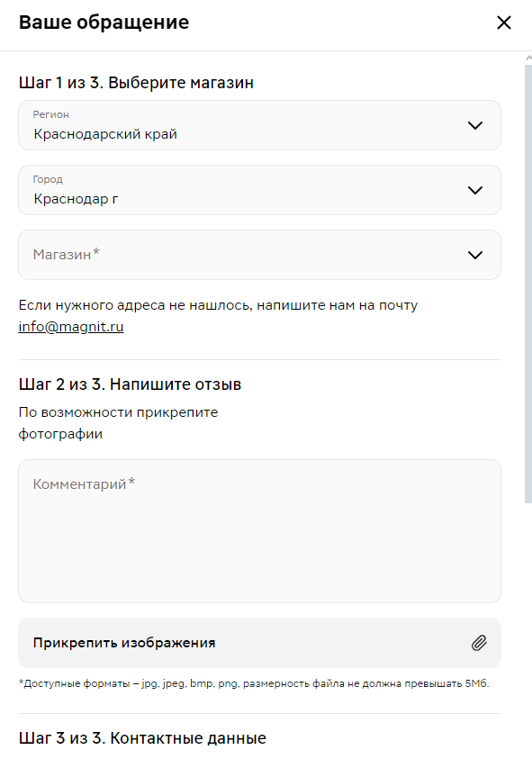This screenshot has width=532, height=759.
Task: Focus the Комментарий text area
Action: [259, 531]
